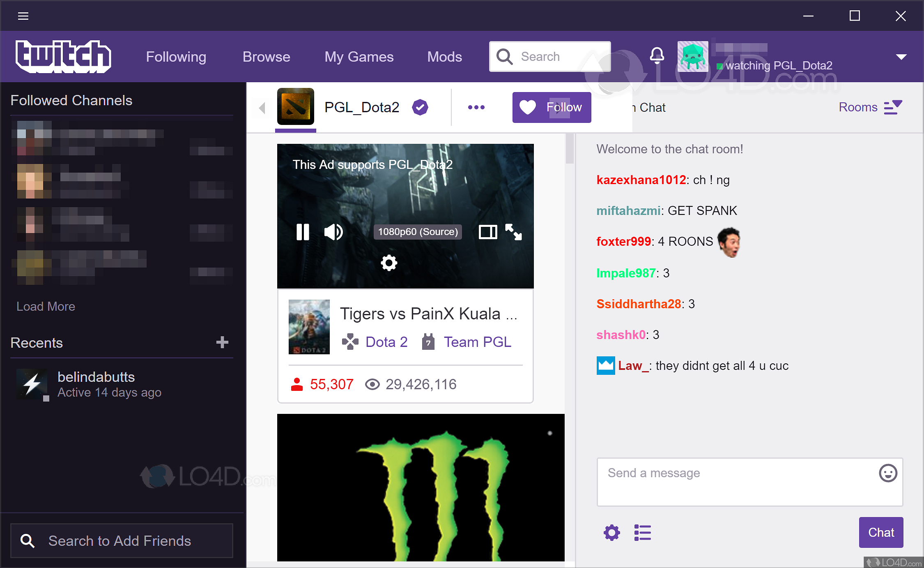
Task: Open the Dota 2 game link
Action: 386,342
